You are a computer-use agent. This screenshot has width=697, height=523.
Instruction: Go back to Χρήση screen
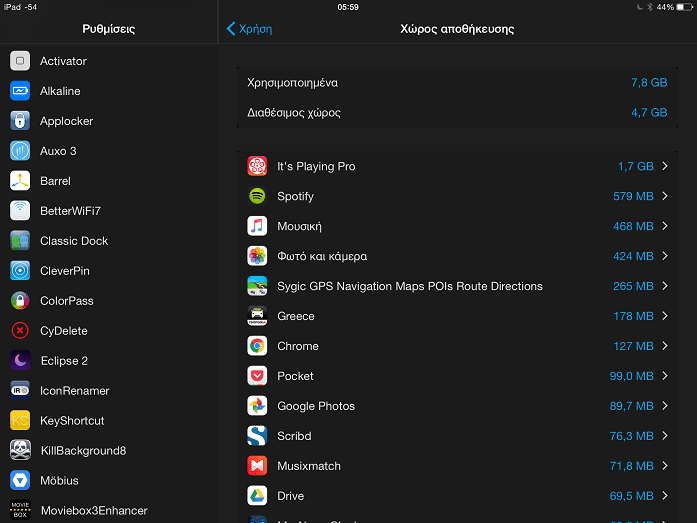(x=249, y=29)
